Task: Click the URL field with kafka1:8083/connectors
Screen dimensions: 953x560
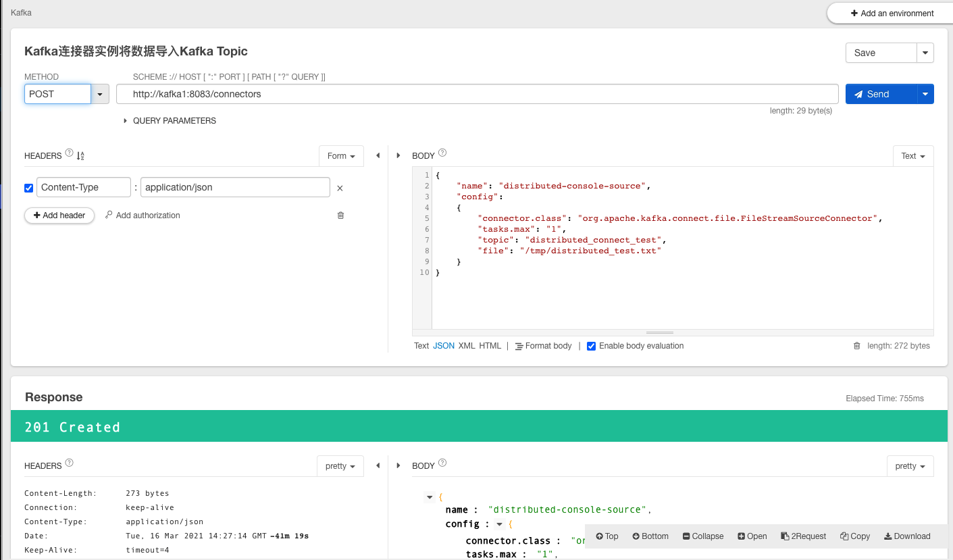Action: (x=477, y=94)
